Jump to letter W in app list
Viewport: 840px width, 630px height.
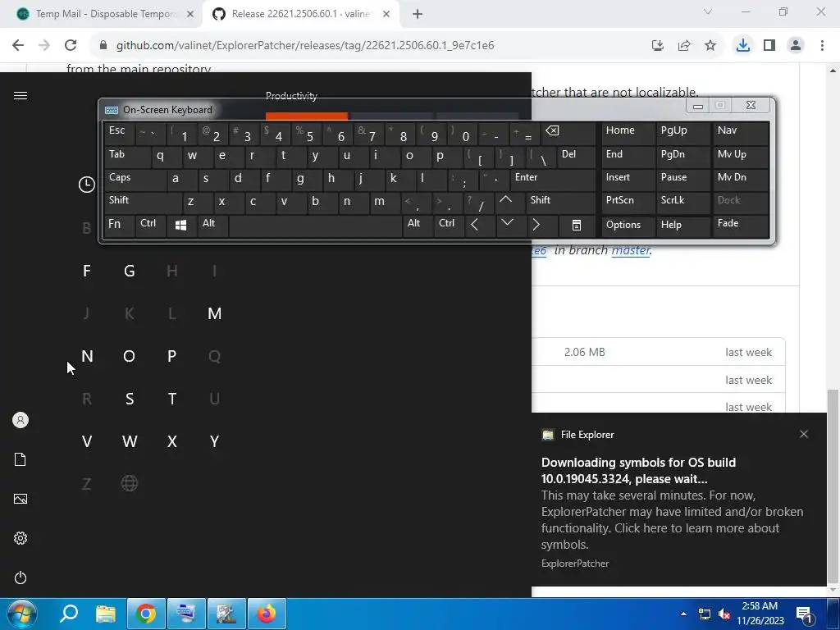click(129, 441)
